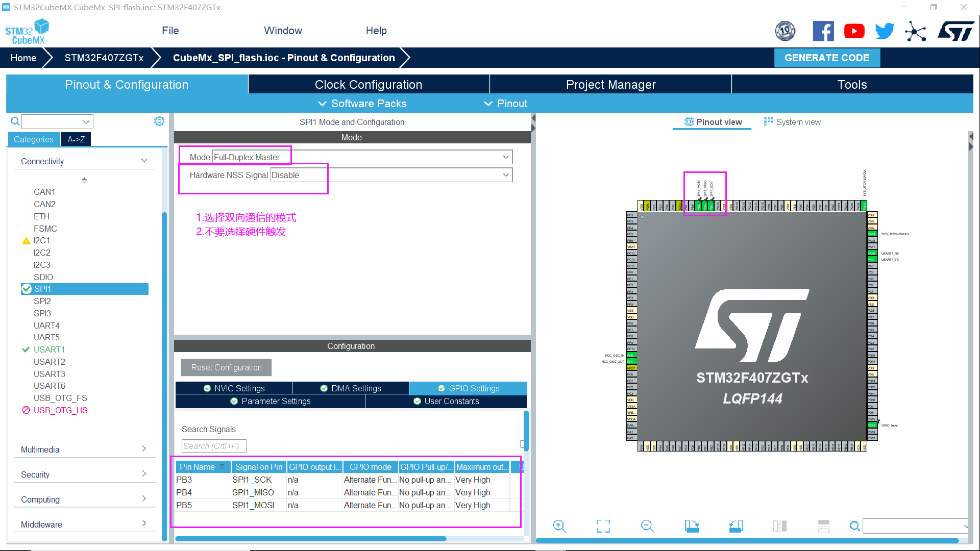
Task: Zoom in on the pinout view
Action: click(559, 525)
